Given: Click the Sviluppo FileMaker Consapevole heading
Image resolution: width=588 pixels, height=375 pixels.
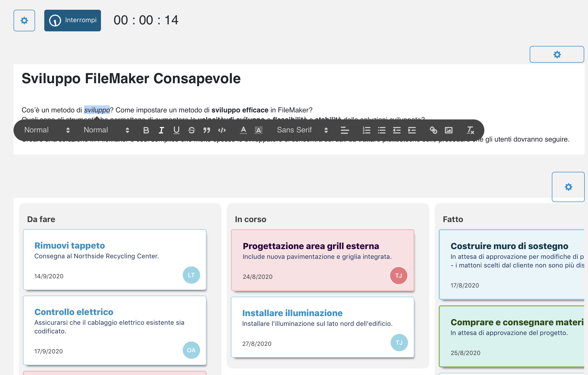Looking at the screenshot, I should pyautogui.click(x=131, y=79).
